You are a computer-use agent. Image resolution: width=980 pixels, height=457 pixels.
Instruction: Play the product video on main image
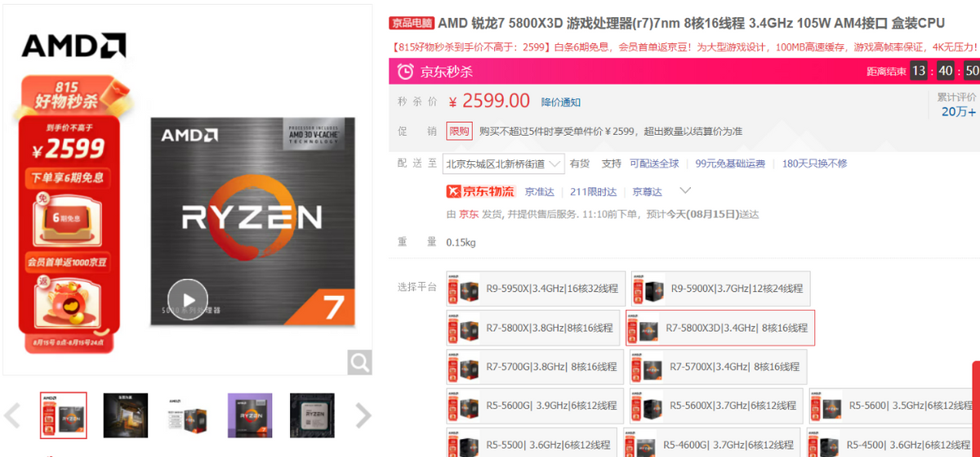[x=188, y=298]
